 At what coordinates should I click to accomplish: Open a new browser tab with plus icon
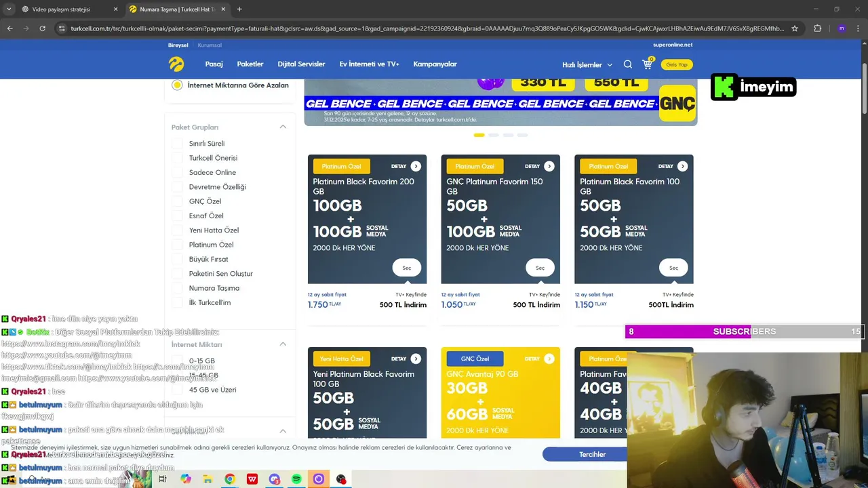click(239, 9)
